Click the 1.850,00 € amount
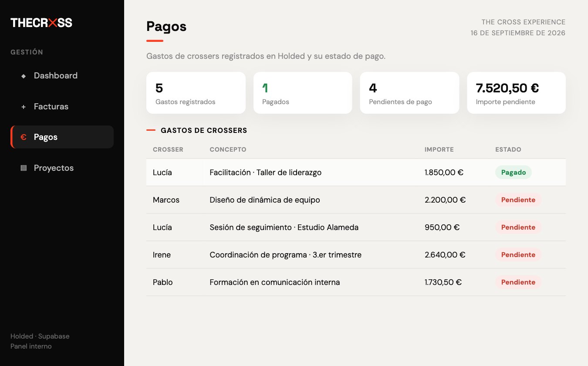The height and width of the screenshot is (366, 588). pyautogui.click(x=444, y=173)
